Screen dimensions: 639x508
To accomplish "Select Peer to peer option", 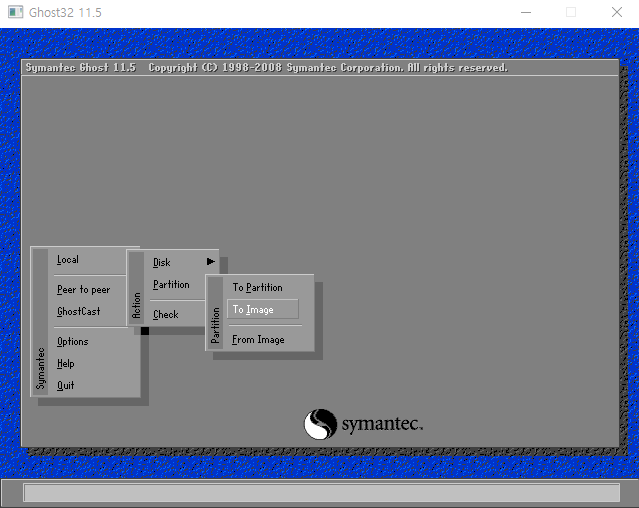I will pos(84,290).
